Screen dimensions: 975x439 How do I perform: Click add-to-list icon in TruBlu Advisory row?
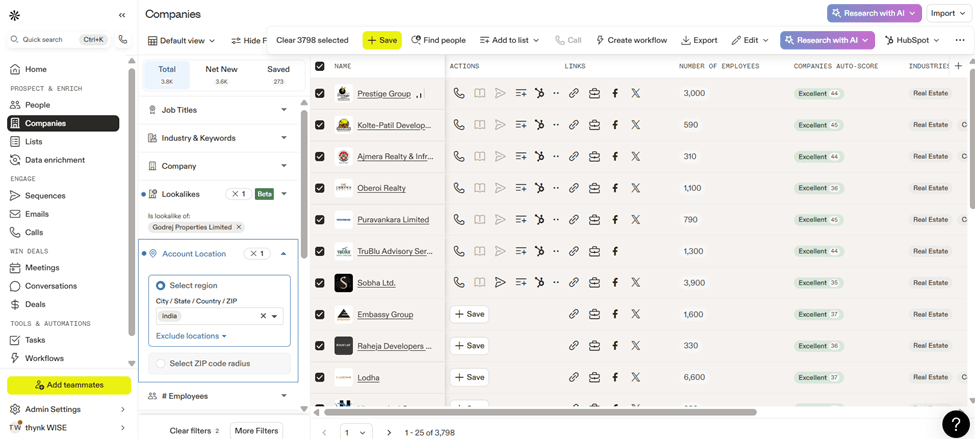tap(520, 251)
